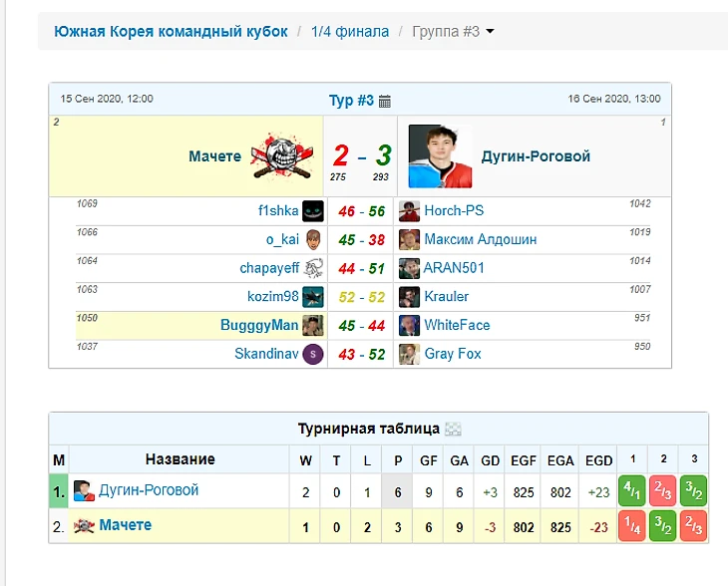Click Мачете's round 1 result 1/4
This screenshot has height=586, width=728.
point(632,525)
